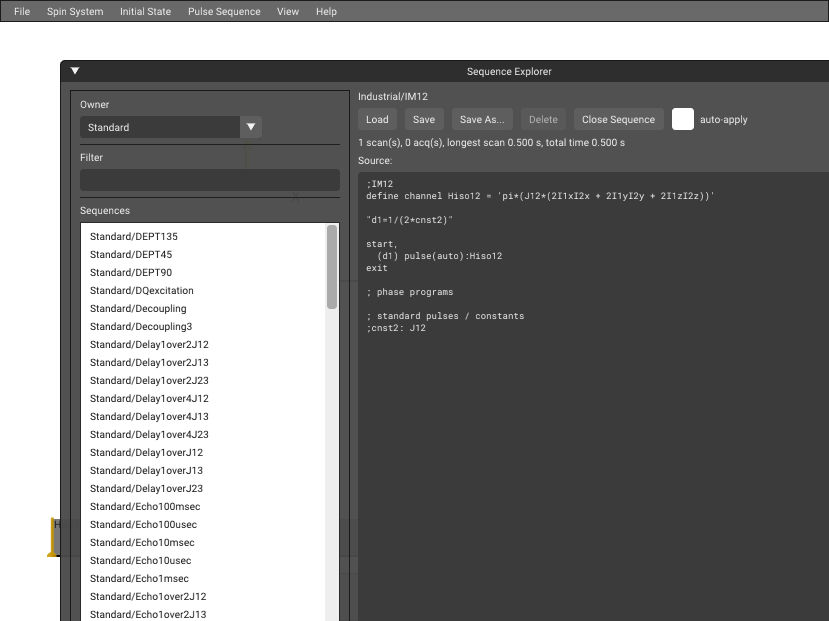Open the Spin System menu

tap(75, 11)
